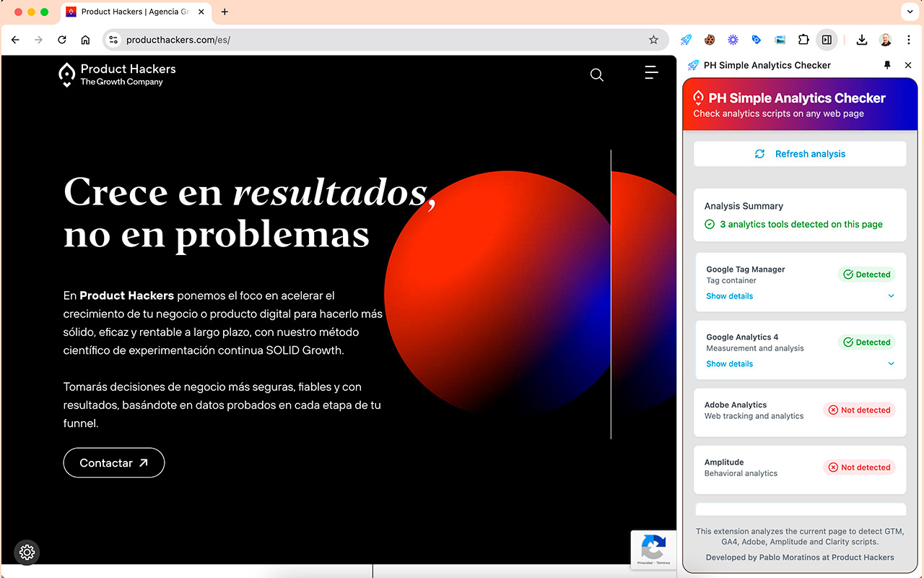The image size is (924, 578).
Task: Open a new browser tab with plus button
Action: click(x=224, y=12)
